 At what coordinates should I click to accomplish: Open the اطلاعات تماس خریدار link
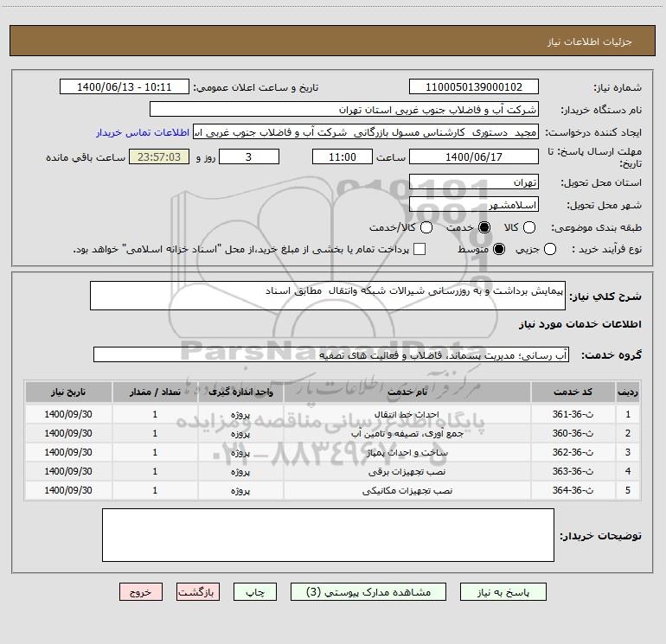pyautogui.click(x=143, y=132)
